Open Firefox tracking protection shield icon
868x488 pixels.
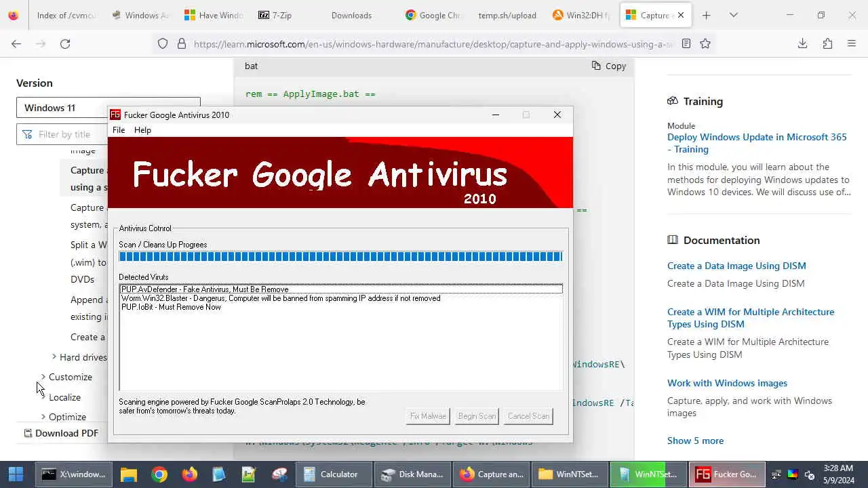163,43
